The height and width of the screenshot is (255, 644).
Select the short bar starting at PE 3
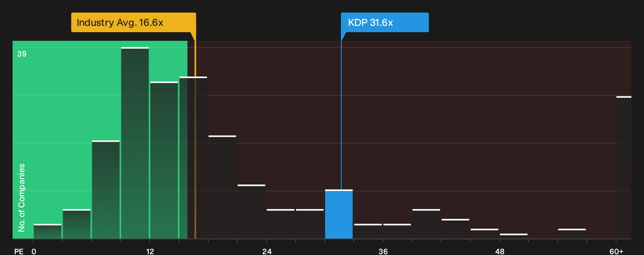(x=77, y=224)
